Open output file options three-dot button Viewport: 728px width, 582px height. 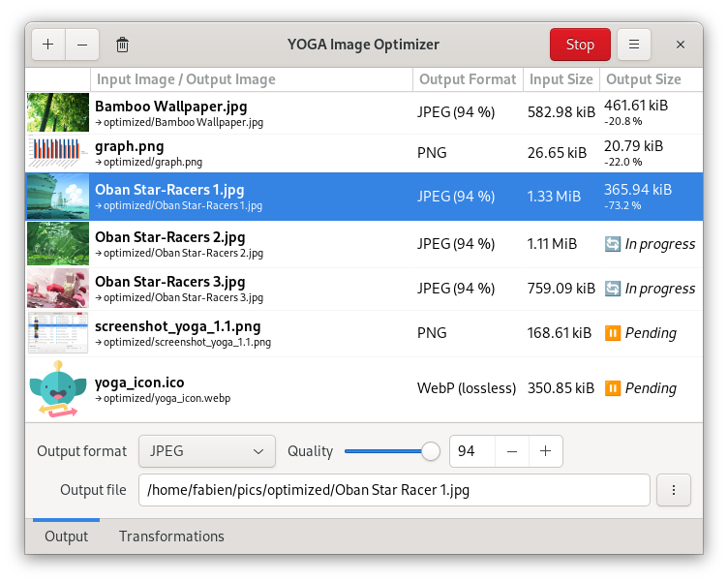tap(674, 490)
